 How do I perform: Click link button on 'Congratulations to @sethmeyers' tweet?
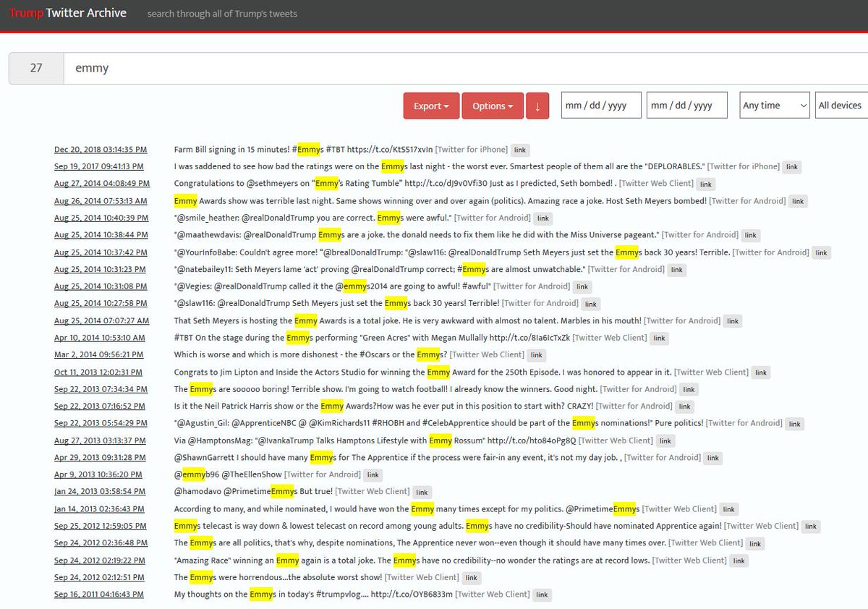(706, 184)
